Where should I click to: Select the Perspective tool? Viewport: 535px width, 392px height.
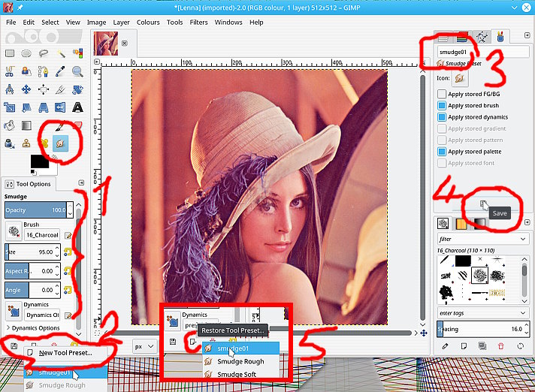point(44,107)
